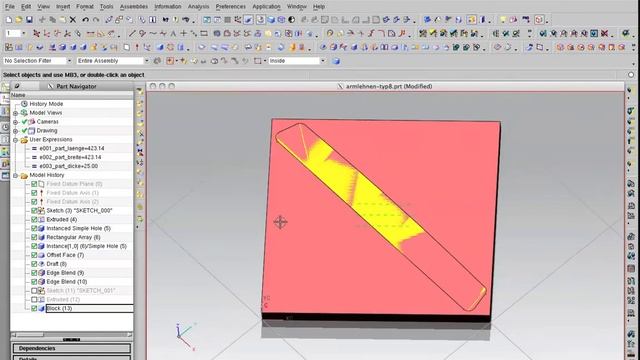Open the Analysis menu
The width and height of the screenshot is (640, 360).
point(198,7)
